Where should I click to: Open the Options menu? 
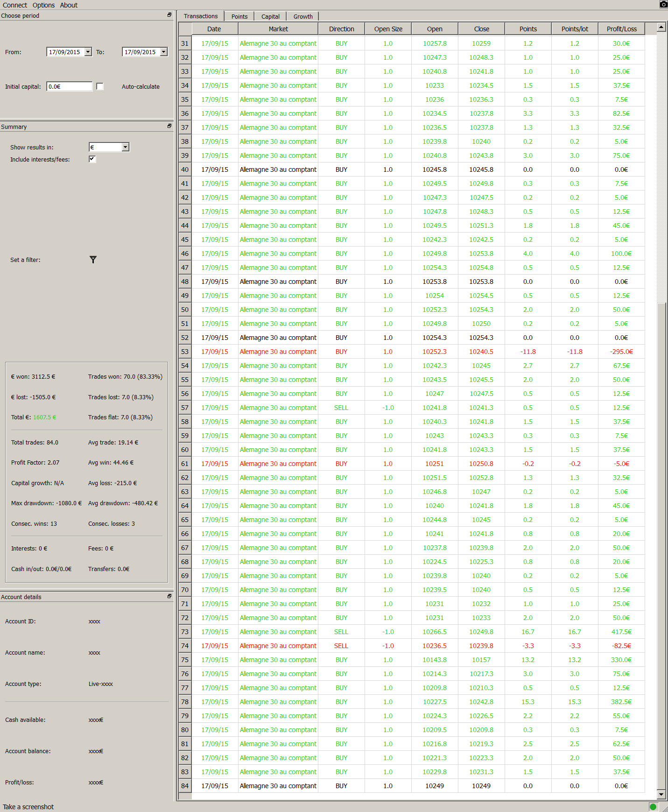43,5
